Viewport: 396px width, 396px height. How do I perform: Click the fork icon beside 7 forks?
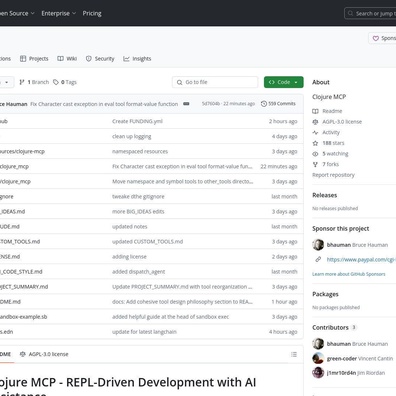315,164
